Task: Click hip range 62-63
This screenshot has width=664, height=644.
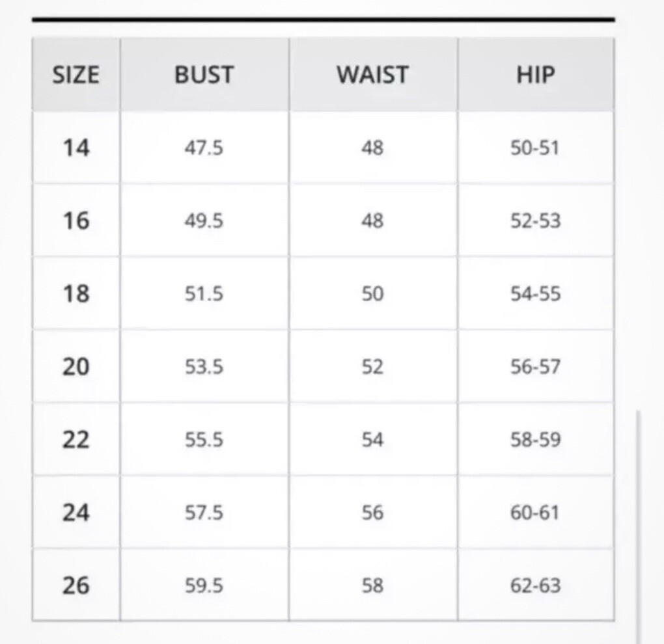Action: pos(535,585)
